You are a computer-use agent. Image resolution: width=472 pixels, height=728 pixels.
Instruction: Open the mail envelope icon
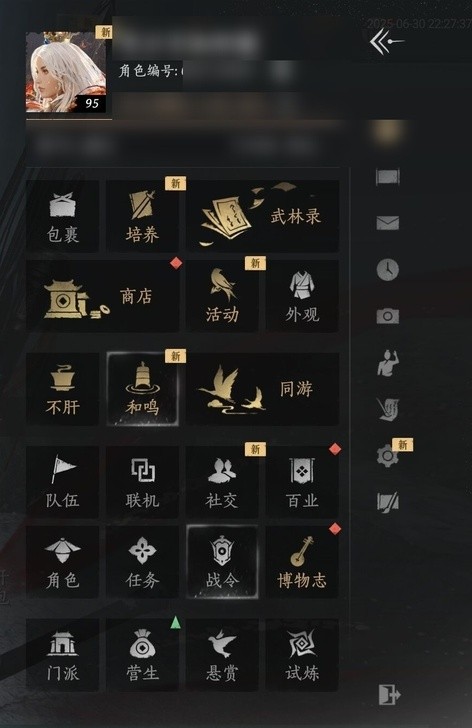(388, 223)
